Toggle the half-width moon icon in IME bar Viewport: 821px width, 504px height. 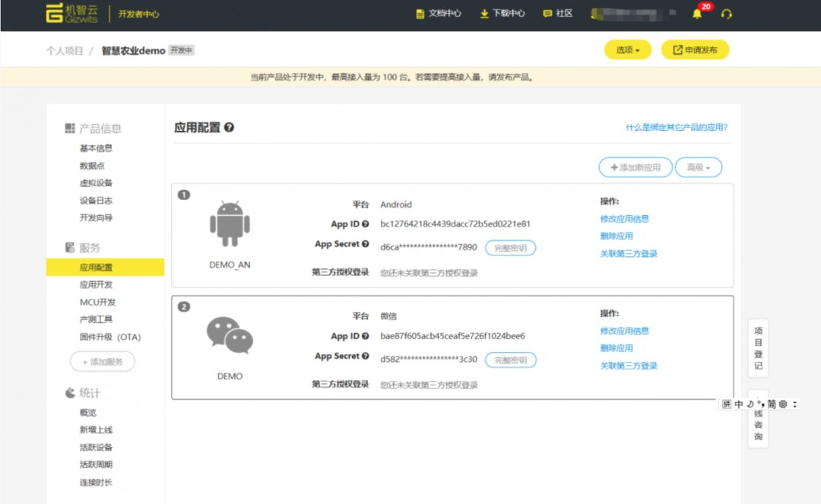750,404
